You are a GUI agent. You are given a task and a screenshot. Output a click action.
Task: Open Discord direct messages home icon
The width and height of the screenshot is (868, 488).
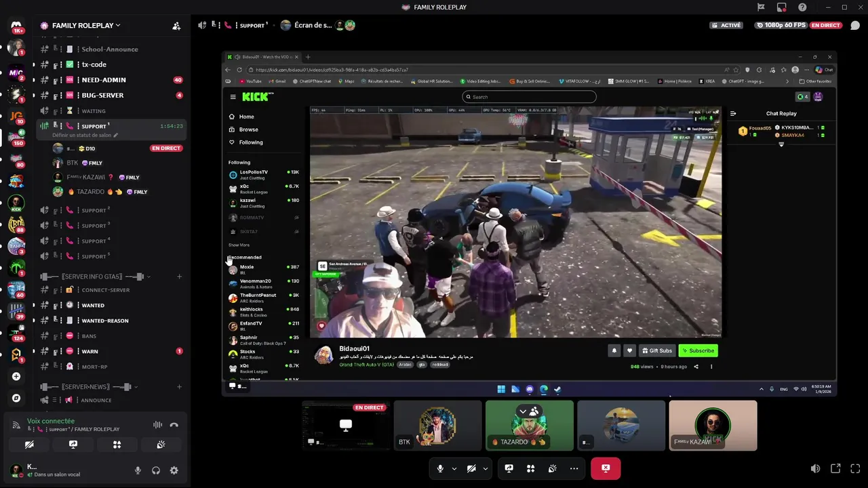point(16,26)
